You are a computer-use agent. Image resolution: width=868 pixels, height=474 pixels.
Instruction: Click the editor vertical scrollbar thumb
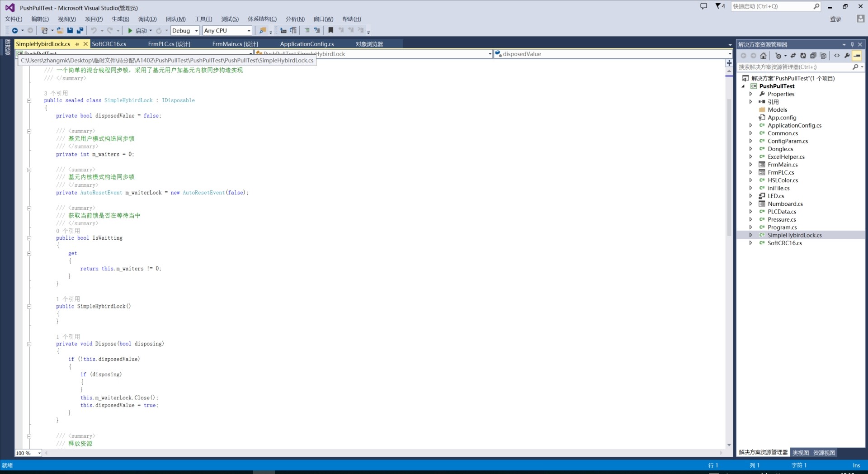coord(729,167)
